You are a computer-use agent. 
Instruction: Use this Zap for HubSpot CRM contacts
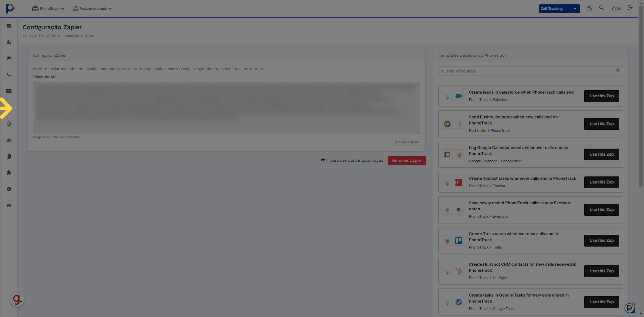601,271
